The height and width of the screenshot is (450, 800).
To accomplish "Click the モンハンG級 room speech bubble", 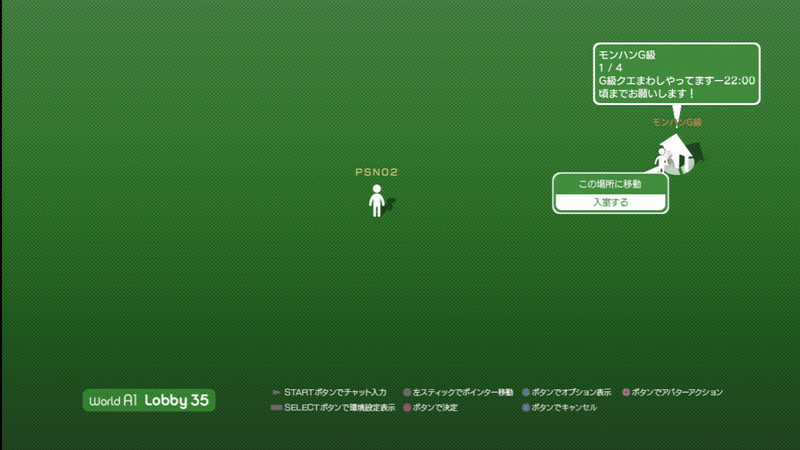I will (x=675, y=74).
